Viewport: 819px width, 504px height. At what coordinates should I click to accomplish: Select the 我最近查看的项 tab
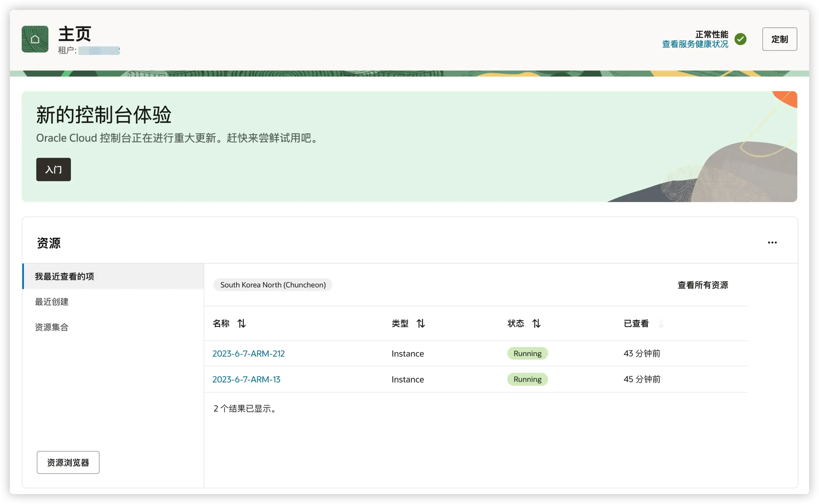pyautogui.click(x=64, y=276)
